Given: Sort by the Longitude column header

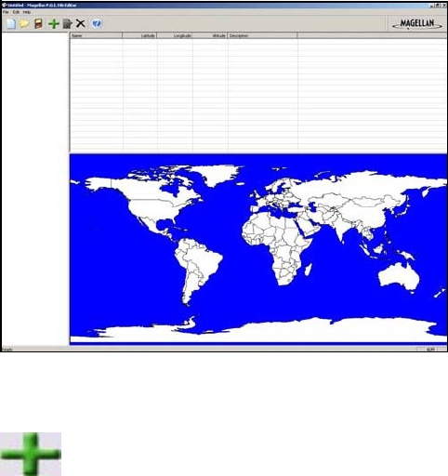Looking at the screenshot, I should 175,35.
